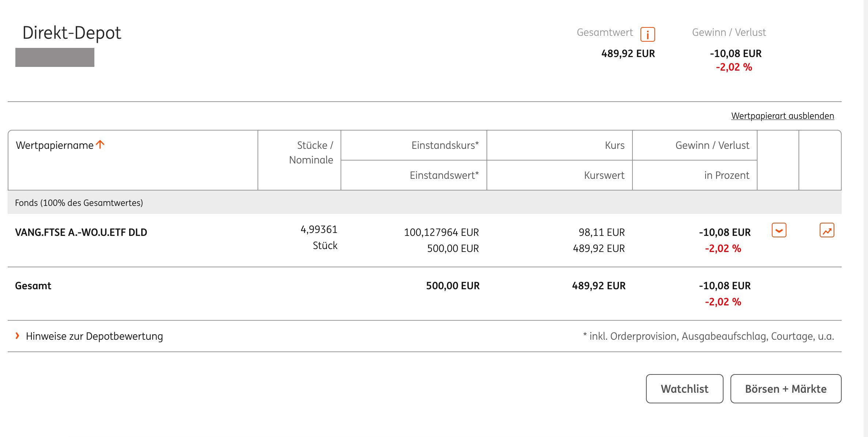Screen dimensions: 868x437
Task: Click the Stücke / Nominale column header
Action: point(311,152)
